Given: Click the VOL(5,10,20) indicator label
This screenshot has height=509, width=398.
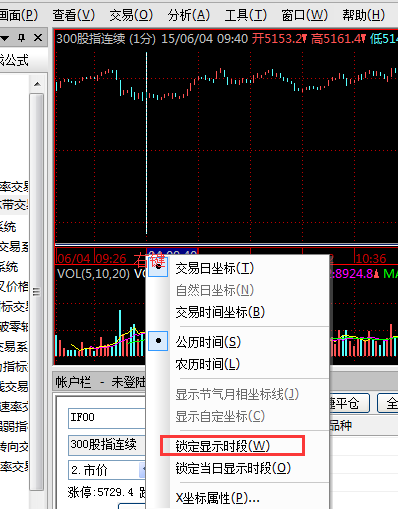Looking at the screenshot, I should 93,274.
